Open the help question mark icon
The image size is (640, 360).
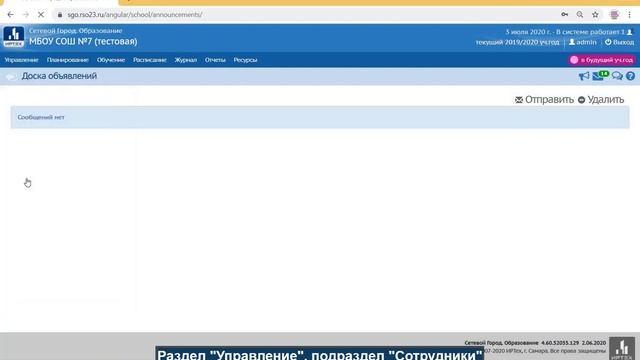(x=630, y=76)
